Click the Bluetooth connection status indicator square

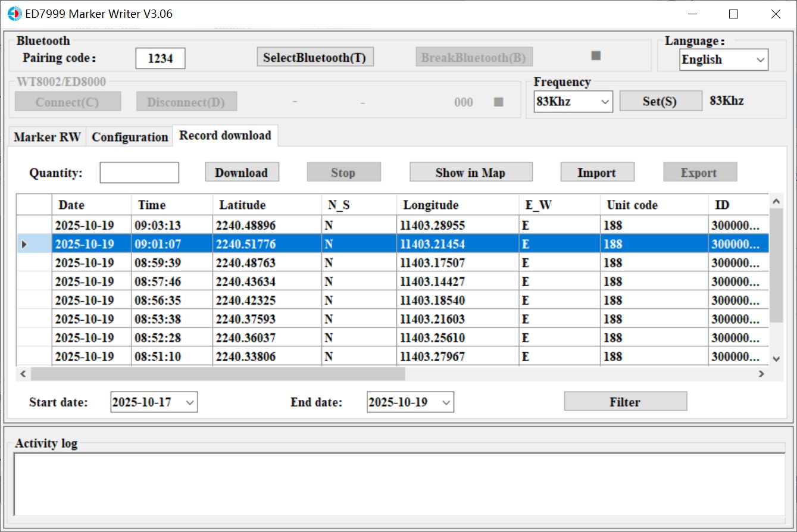(595, 55)
